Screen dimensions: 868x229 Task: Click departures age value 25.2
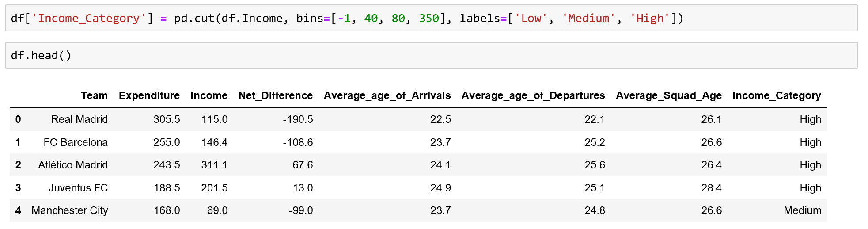coord(595,142)
